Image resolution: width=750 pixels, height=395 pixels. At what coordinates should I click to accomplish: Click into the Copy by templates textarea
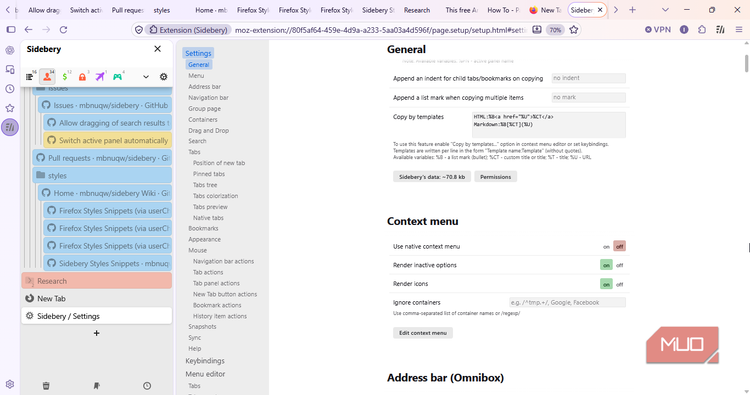tap(549, 125)
